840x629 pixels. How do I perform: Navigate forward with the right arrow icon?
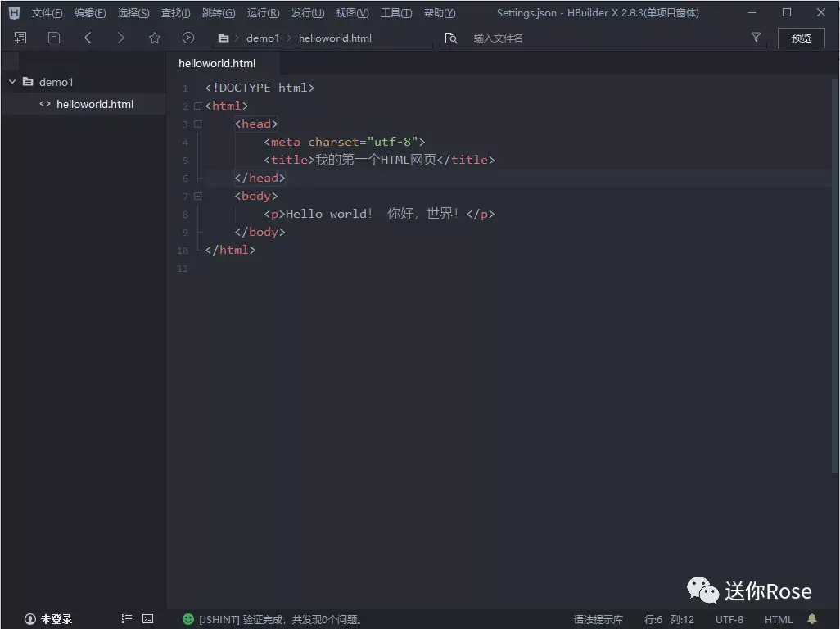tap(120, 38)
